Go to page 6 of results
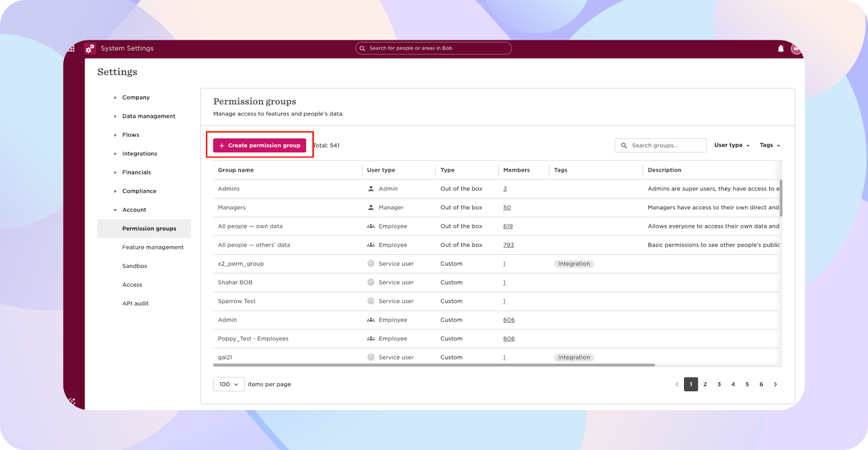Image resolution: width=868 pixels, height=450 pixels. pyautogui.click(x=762, y=384)
